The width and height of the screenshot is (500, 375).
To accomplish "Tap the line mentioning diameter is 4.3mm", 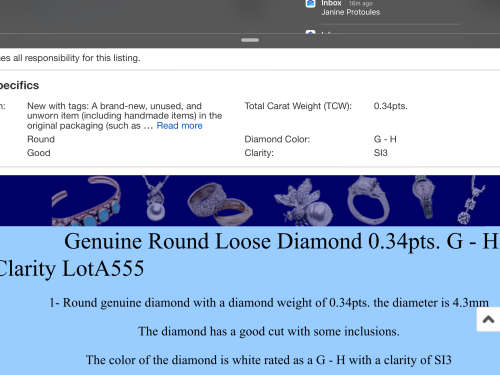I will click(x=269, y=303).
